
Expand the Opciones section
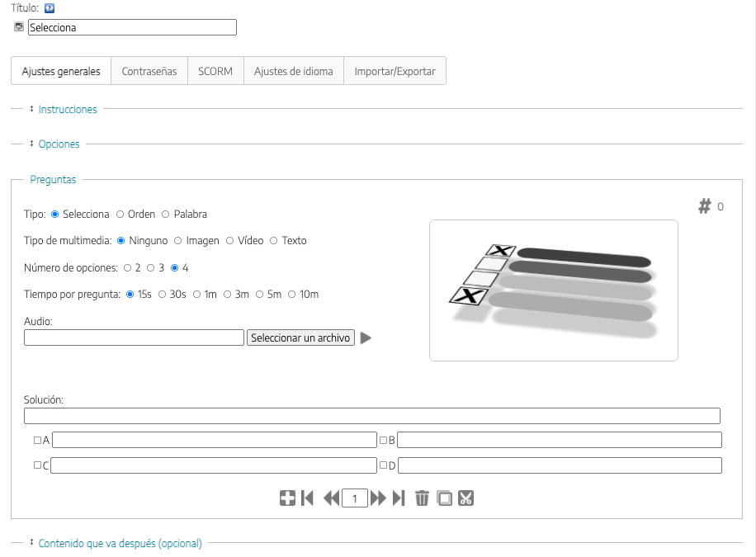coord(59,144)
